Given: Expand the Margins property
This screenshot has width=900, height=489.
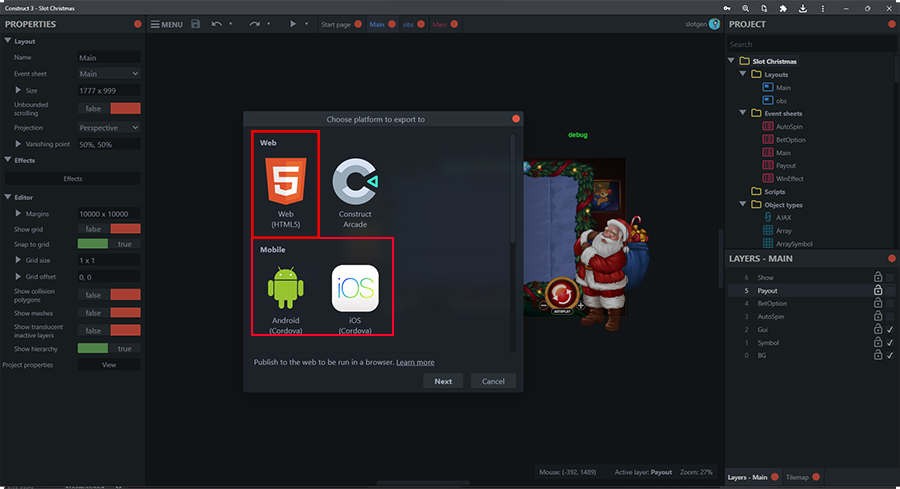Looking at the screenshot, I should click(18, 213).
